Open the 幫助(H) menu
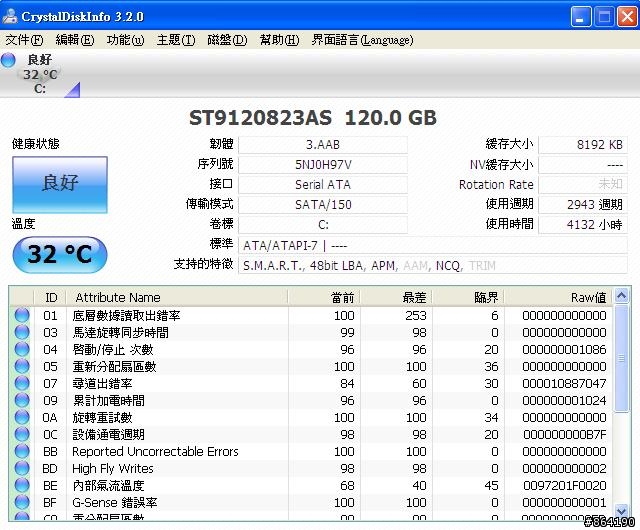The width and height of the screenshot is (640, 530). [279, 40]
